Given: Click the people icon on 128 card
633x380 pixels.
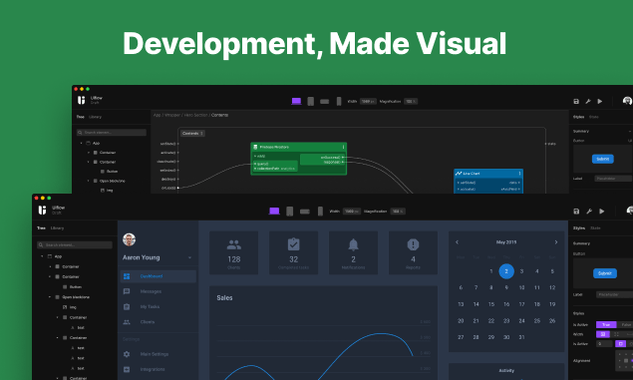Looking at the screenshot, I should [x=234, y=244].
